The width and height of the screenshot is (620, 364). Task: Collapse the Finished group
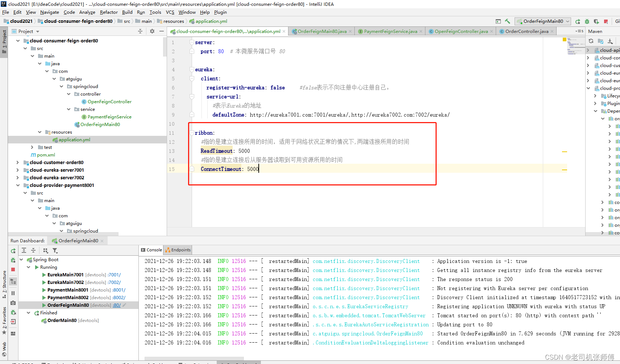coord(29,313)
